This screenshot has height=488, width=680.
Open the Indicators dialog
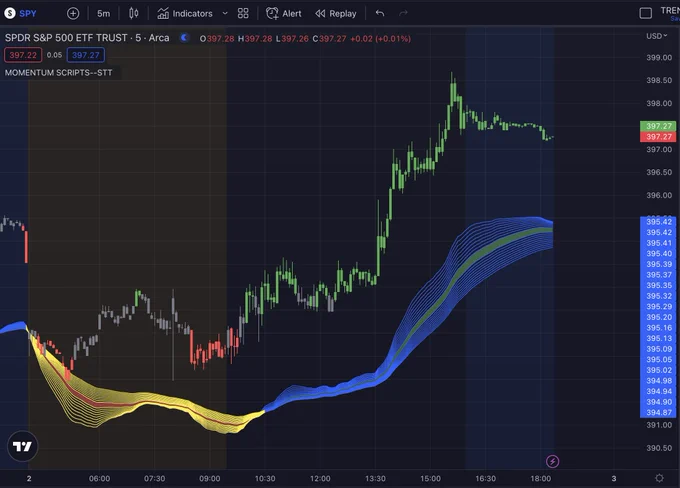185,13
